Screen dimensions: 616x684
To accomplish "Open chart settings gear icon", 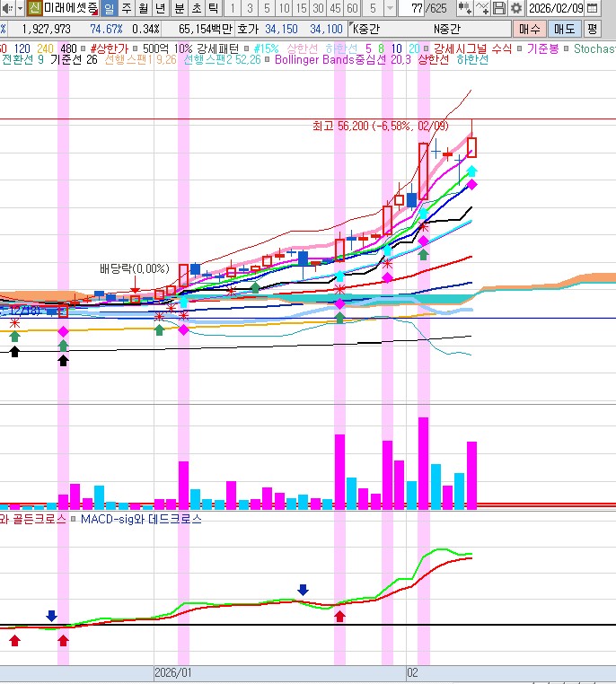I will click(x=516, y=8).
